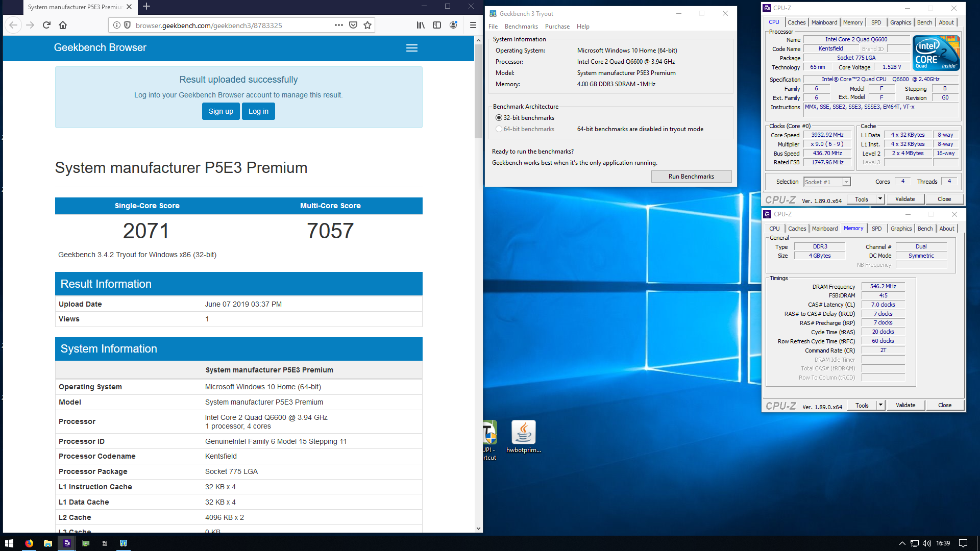Click Validate in top CPU-Z window
Screen dimensions: 980x551
pos(905,199)
